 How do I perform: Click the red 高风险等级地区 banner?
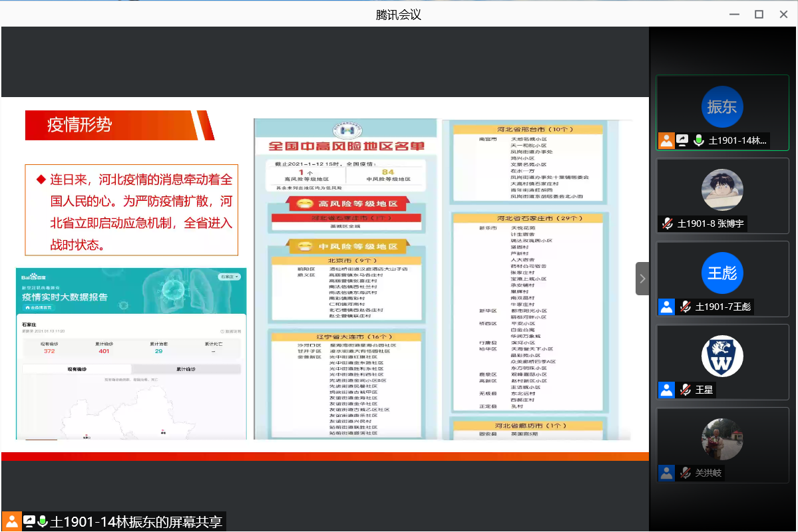point(348,204)
